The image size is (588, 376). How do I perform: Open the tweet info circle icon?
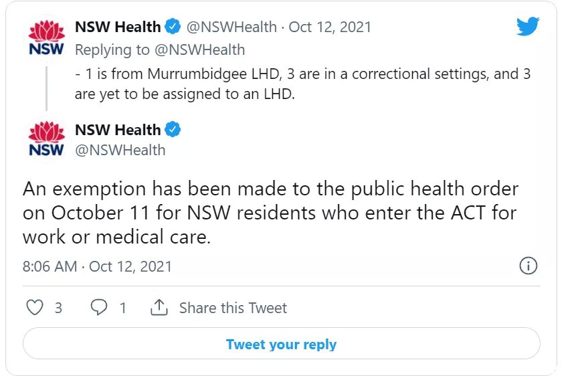(528, 266)
